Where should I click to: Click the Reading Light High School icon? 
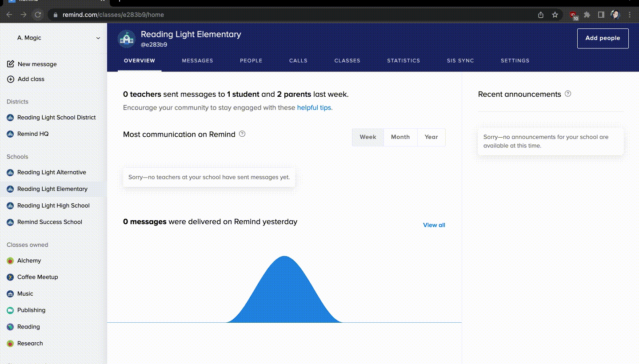10,206
